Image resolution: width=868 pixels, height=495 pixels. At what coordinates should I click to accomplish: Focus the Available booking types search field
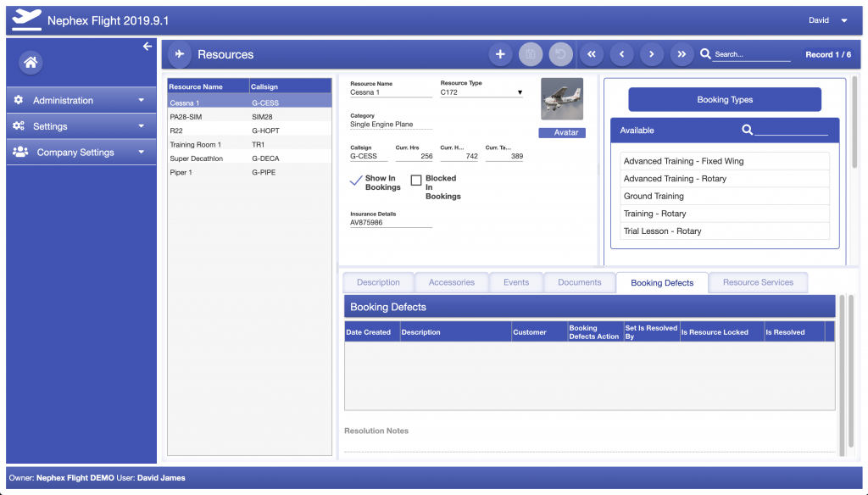coord(791,131)
